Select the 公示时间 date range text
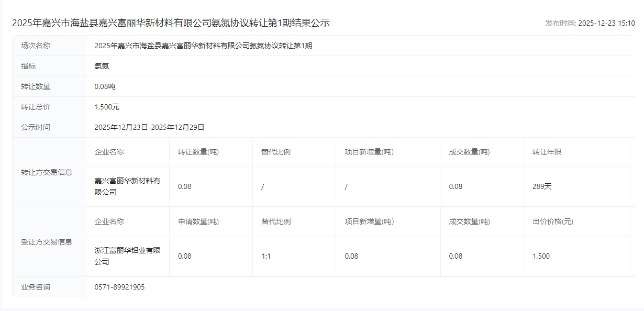This screenshot has width=644, height=311. (149, 127)
